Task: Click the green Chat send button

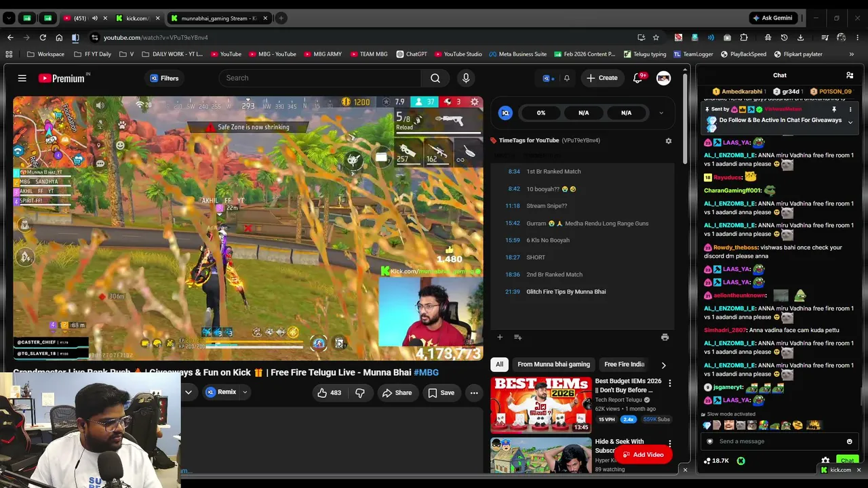Action: coord(847,461)
